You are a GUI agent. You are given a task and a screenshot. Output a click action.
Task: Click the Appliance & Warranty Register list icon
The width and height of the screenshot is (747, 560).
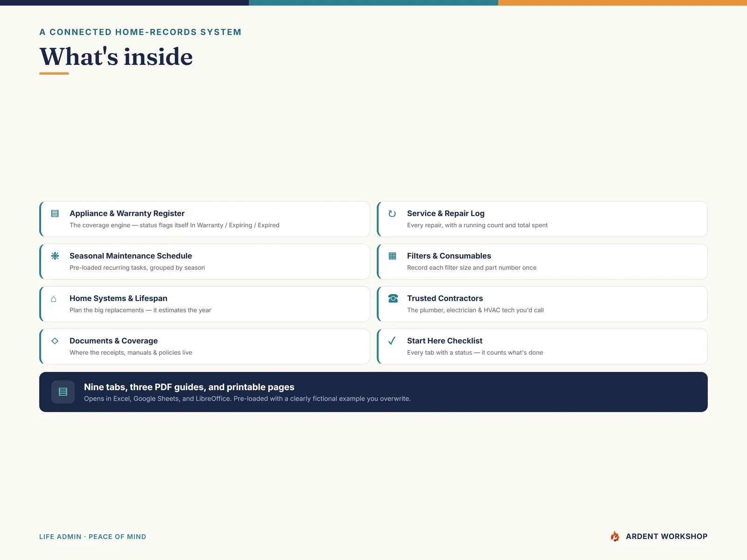55,213
